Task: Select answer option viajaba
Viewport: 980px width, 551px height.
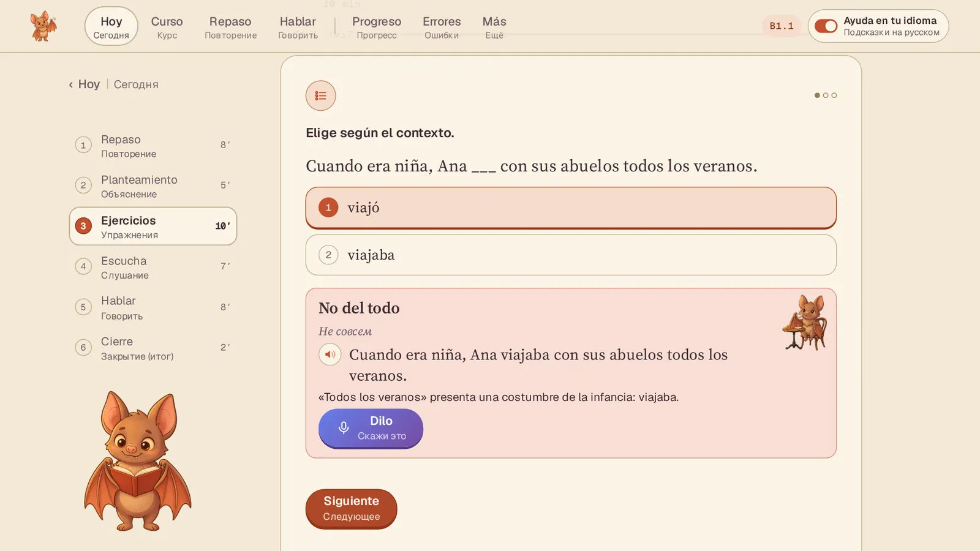Action: (571, 255)
